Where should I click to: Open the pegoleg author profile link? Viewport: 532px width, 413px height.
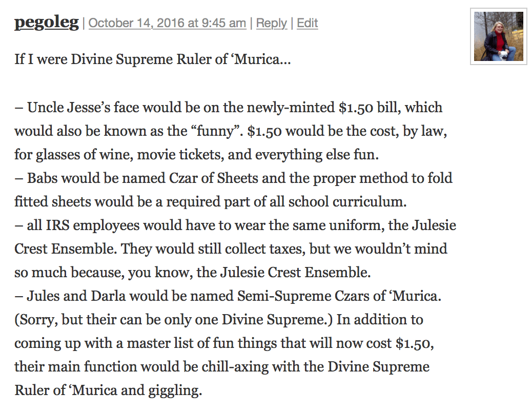point(46,23)
